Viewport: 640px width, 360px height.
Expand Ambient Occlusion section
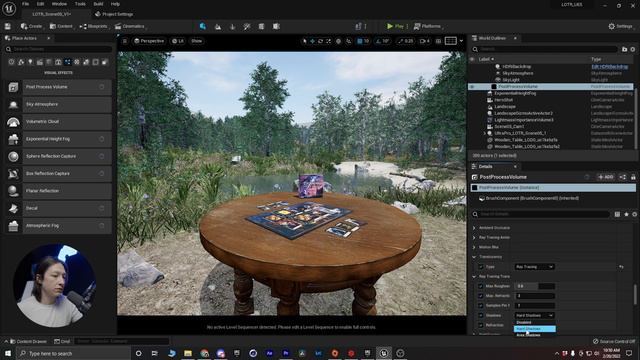tap(474, 228)
